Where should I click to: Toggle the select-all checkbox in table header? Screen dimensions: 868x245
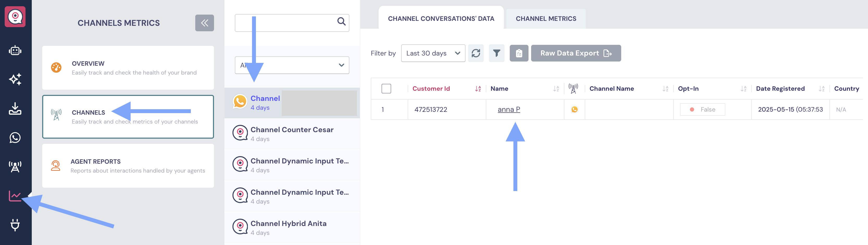click(x=386, y=89)
